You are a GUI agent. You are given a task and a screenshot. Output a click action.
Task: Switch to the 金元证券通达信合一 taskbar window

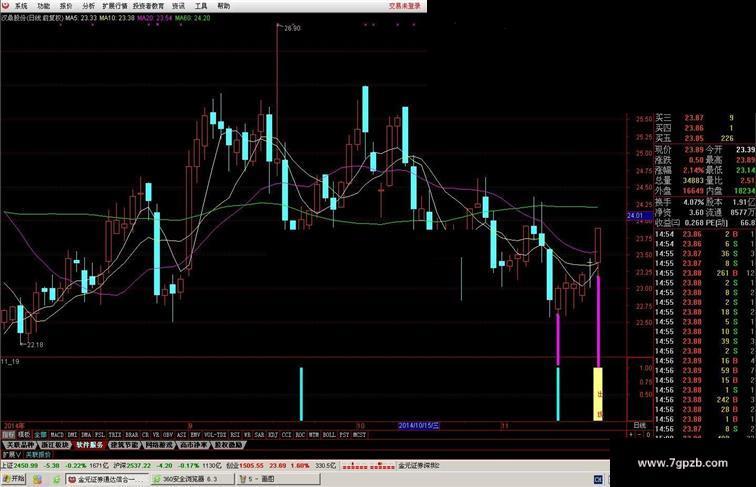click(107, 479)
